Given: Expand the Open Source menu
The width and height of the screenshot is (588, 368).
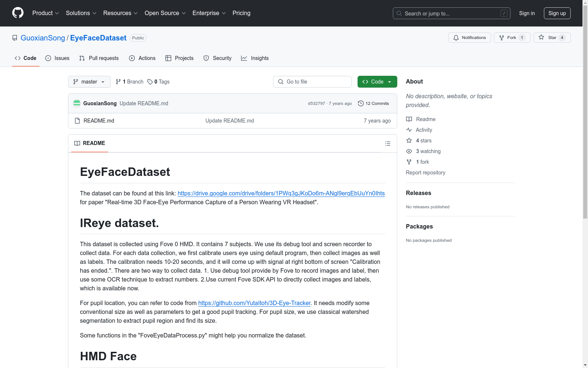Looking at the screenshot, I should 165,13.
